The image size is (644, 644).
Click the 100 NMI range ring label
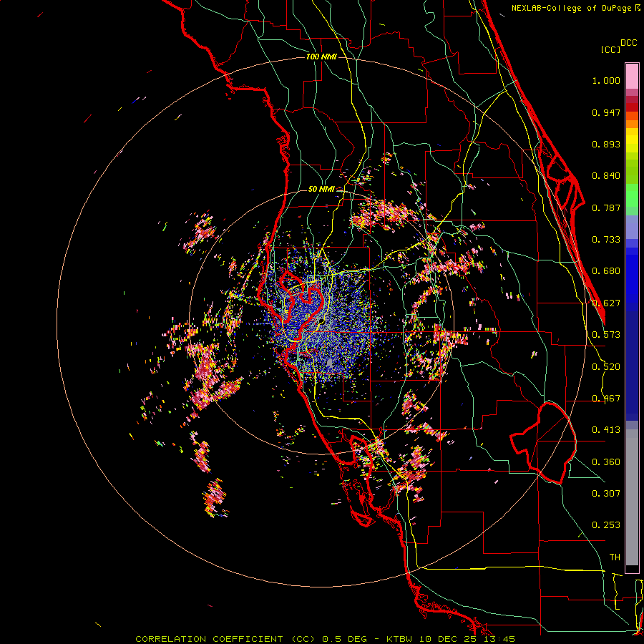point(321,57)
